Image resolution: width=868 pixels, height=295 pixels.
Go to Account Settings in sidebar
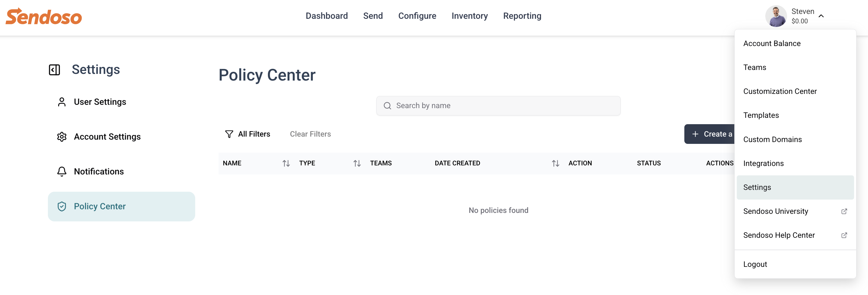tap(121, 137)
